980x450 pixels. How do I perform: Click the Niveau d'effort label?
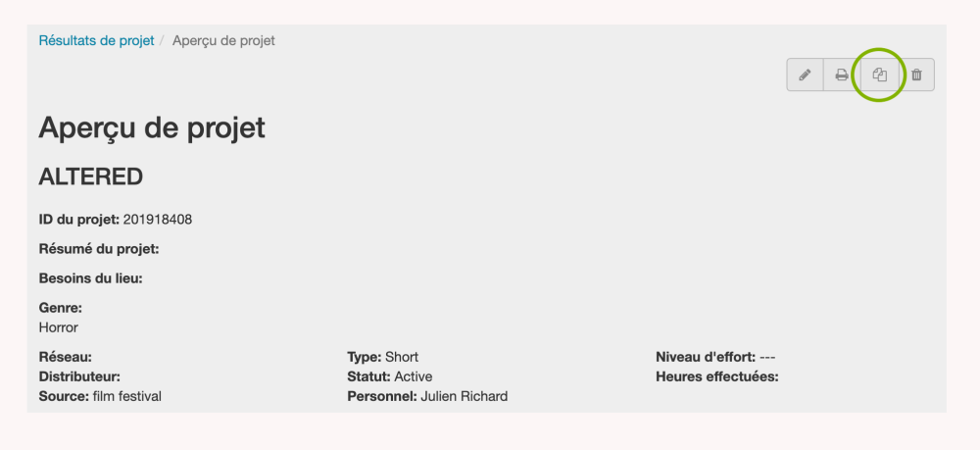pos(705,357)
